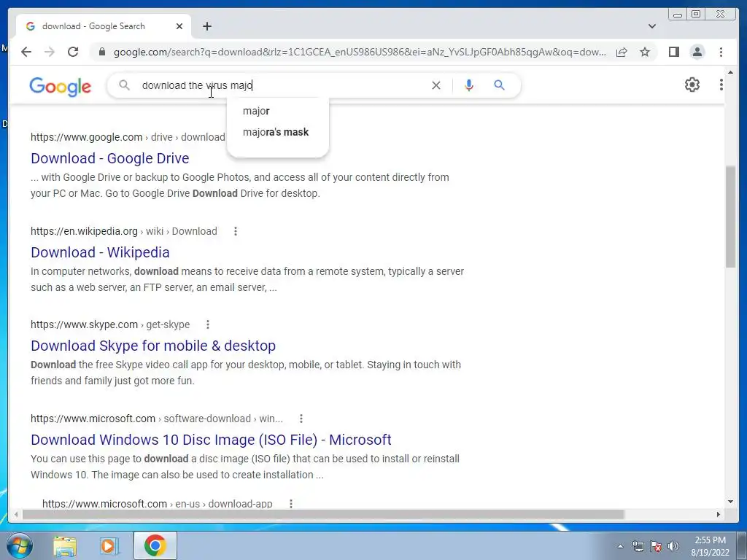This screenshot has width=747, height=560.
Task: Click the browser forward arrow
Action: (50, 52)
